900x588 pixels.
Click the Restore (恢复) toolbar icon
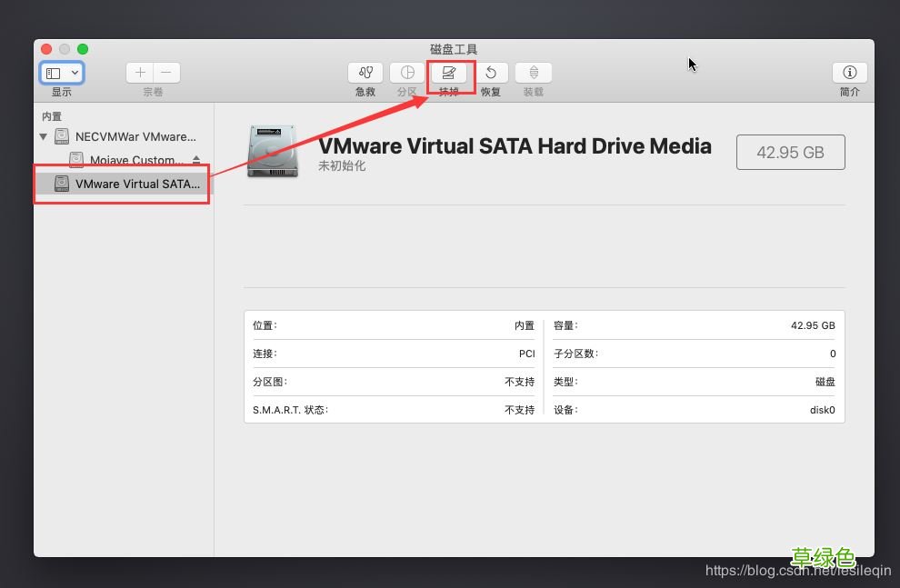(x=491, y=73)
